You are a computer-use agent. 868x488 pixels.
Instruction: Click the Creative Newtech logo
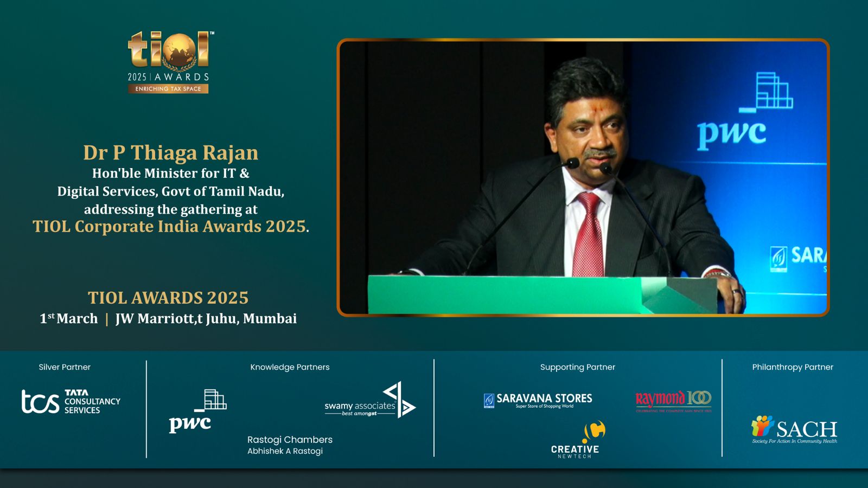pos(576,440)
